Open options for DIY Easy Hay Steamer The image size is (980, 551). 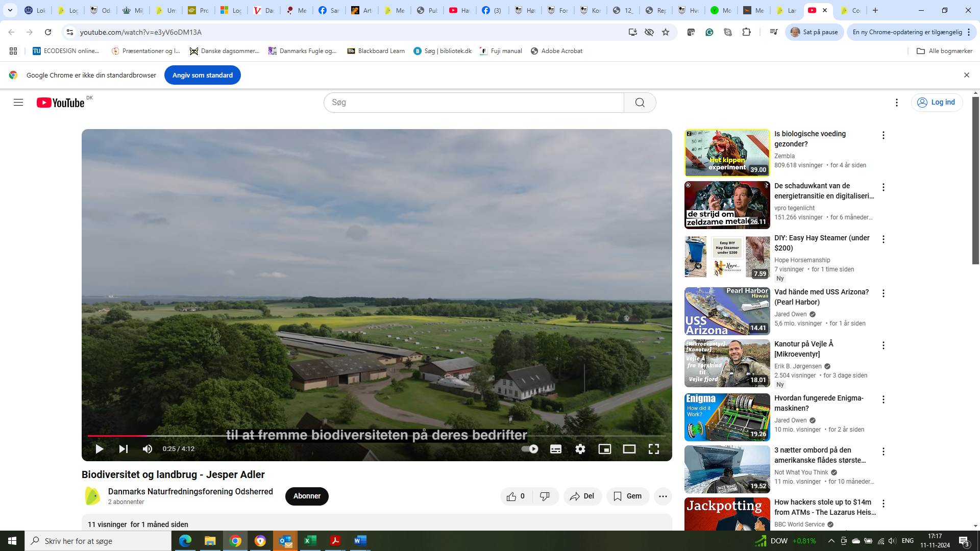pos(884,239)
